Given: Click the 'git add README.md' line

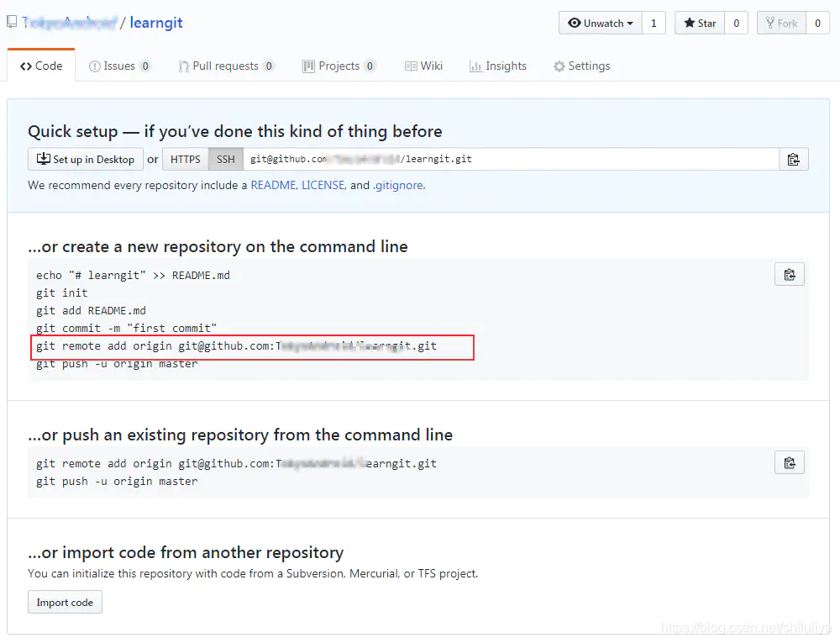Looking at the screenshot, I should coord(91,310).
